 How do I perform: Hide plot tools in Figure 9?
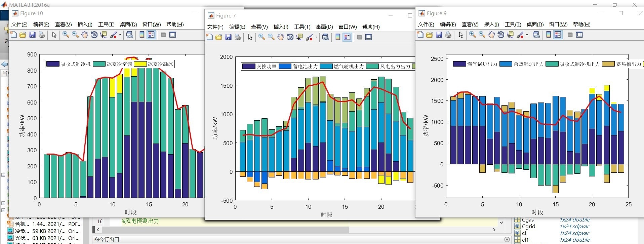click(570, 35)
